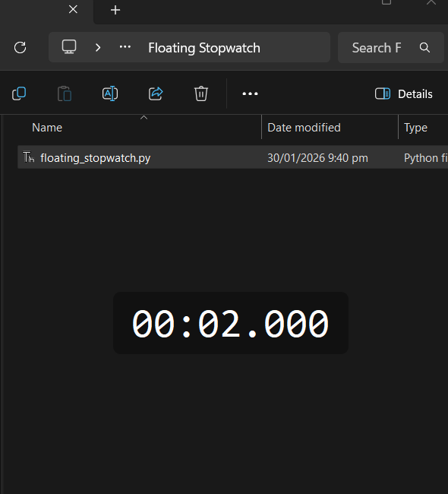Show hidden path segments via address bar ellipsis
This screenshot has width=448, height=494.
pyautogui.click(x=125, y=47)
